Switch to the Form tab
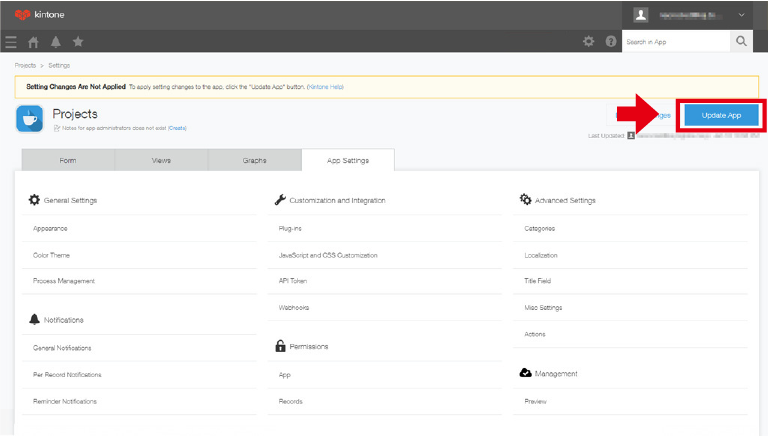This screenshot has height=436, width=769. pos(68,160)
